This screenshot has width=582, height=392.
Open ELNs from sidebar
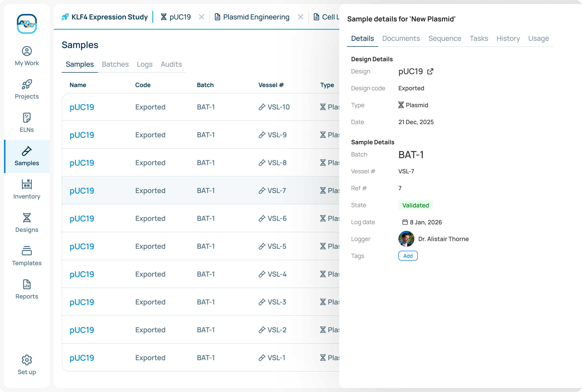[27, 123]
